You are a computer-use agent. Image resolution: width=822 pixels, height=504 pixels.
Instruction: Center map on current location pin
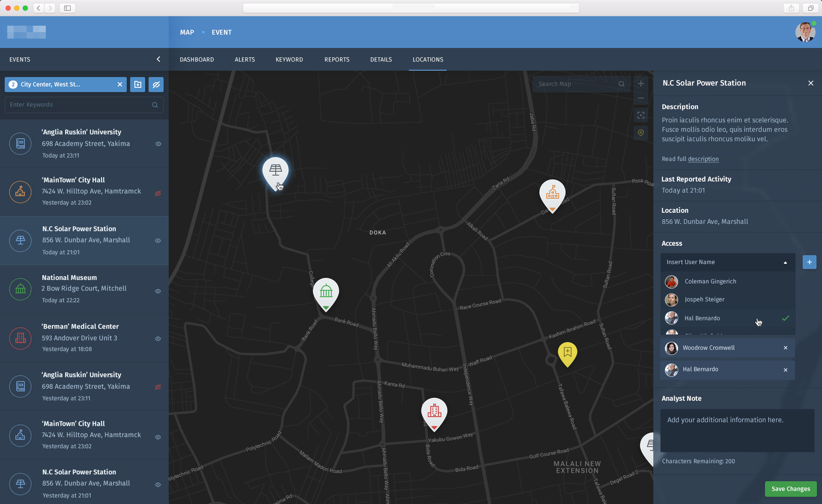[640, 133]
